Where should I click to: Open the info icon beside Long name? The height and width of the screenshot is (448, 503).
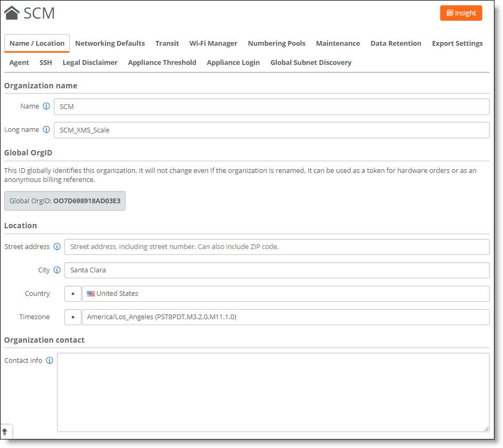[46, 129]
